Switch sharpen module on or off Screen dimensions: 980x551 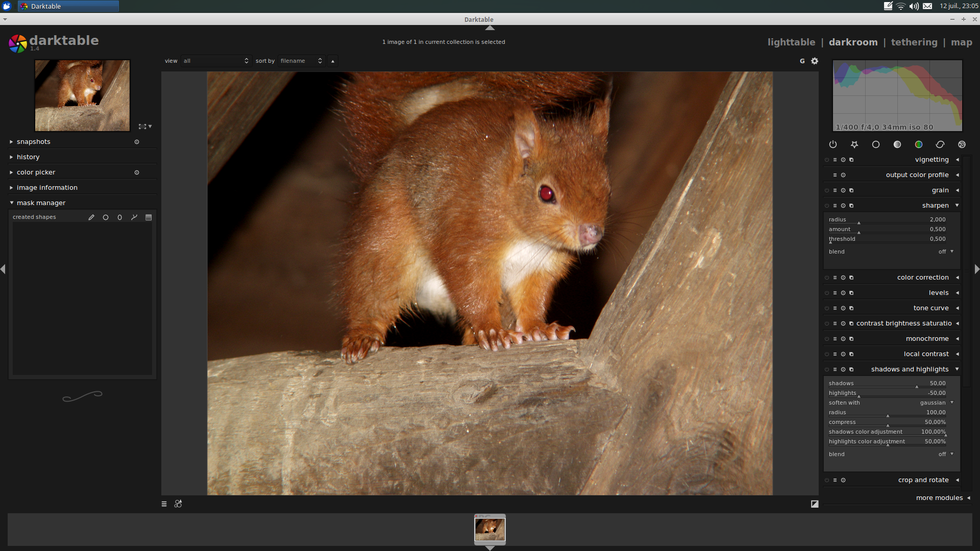point(827,206)
